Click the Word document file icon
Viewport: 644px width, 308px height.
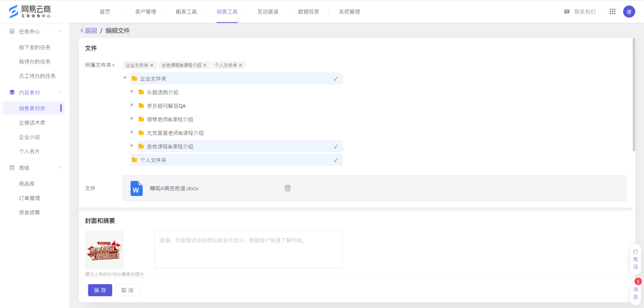tap(137, 188)
